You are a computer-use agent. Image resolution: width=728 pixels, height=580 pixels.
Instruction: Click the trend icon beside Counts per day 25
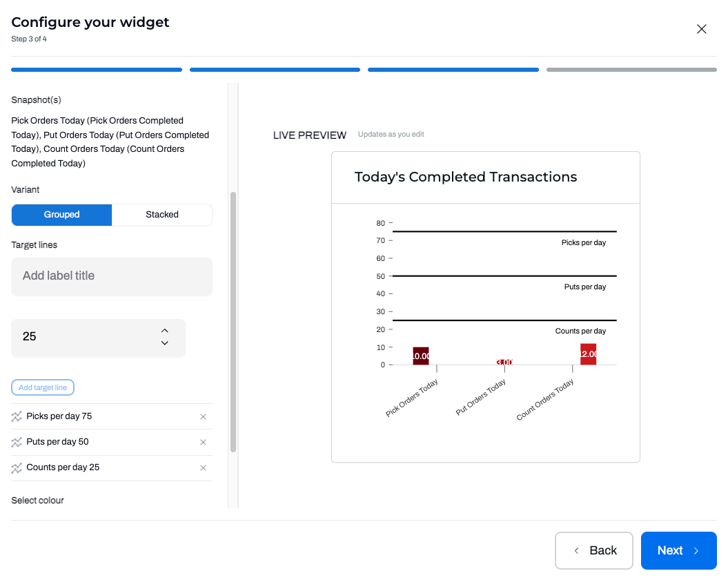point(17,468)
